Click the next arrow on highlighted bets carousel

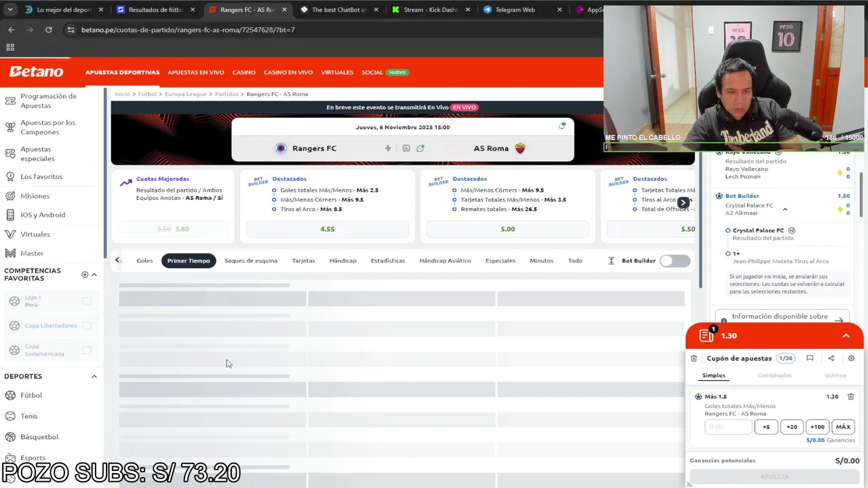tap(683, 203)
